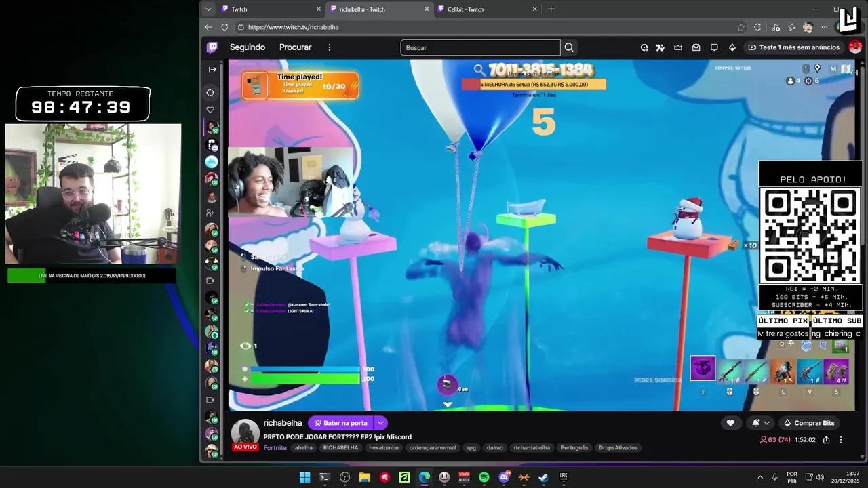Click the new tab plus button

pyautogui.click(x=551, y=9)
